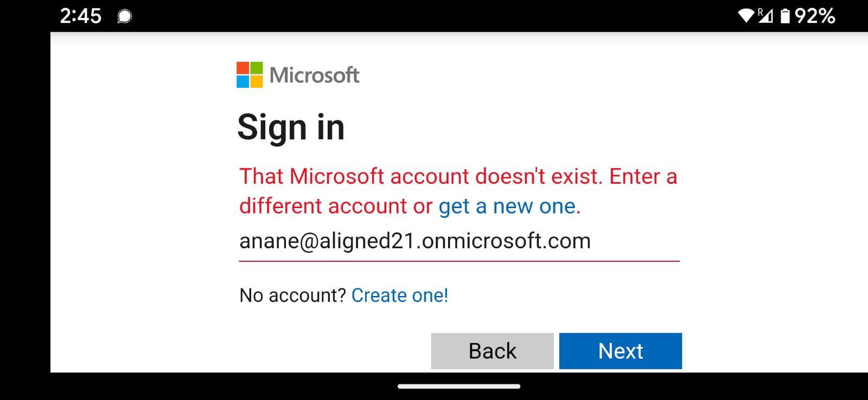
Task: Click the 'No account?' label
Action: pyautogui.click(x=292, y=295)
